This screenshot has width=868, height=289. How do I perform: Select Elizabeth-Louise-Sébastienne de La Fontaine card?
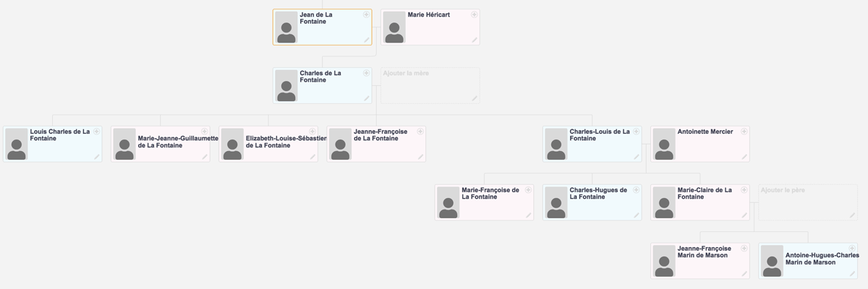point(268,144)
